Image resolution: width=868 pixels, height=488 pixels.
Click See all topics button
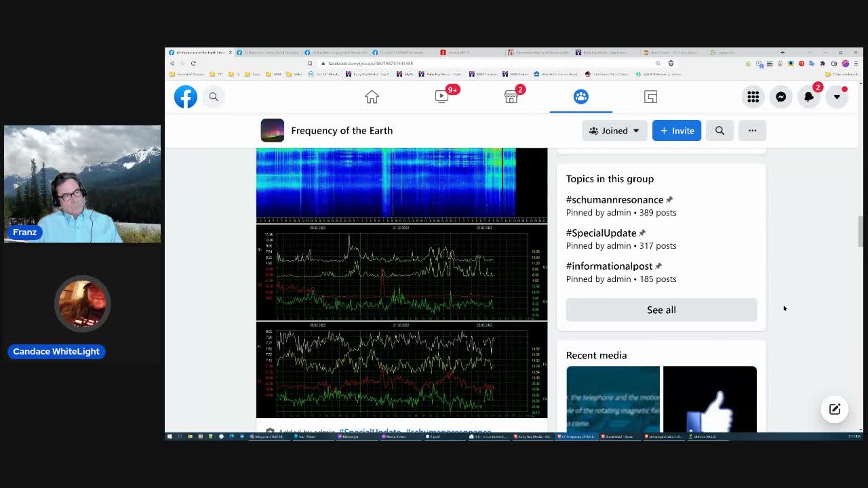[x=661, y=310]
